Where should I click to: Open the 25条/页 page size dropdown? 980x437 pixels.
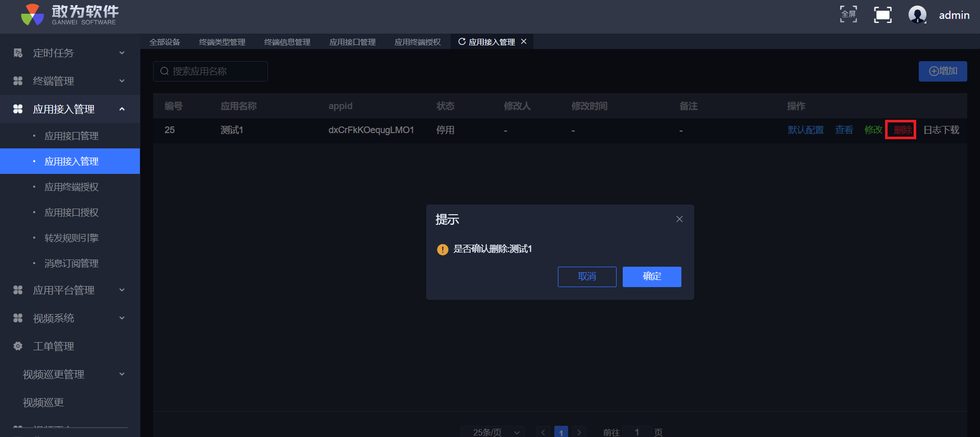point(493,432)
